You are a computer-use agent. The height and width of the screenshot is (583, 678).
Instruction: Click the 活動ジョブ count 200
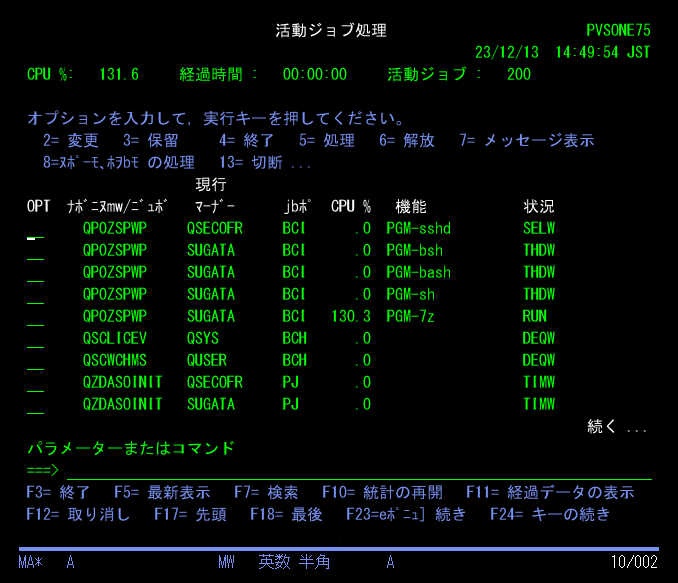(x=519, y=74)
